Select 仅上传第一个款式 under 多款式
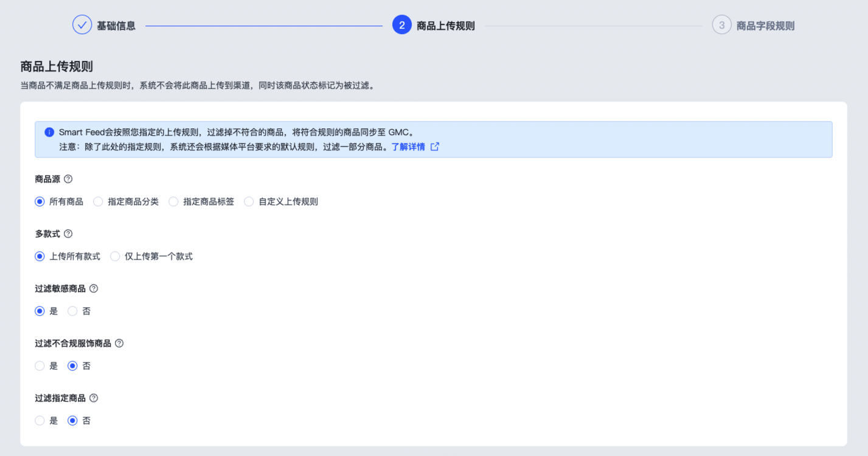The image size is (868, 456). pyautogui.click(x=115, y=256)
